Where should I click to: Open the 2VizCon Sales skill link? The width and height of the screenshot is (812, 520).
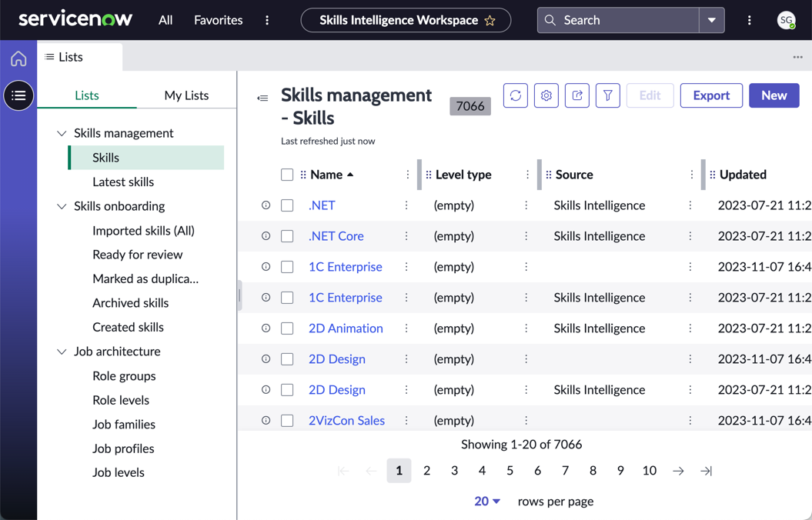tap(346, 421)
